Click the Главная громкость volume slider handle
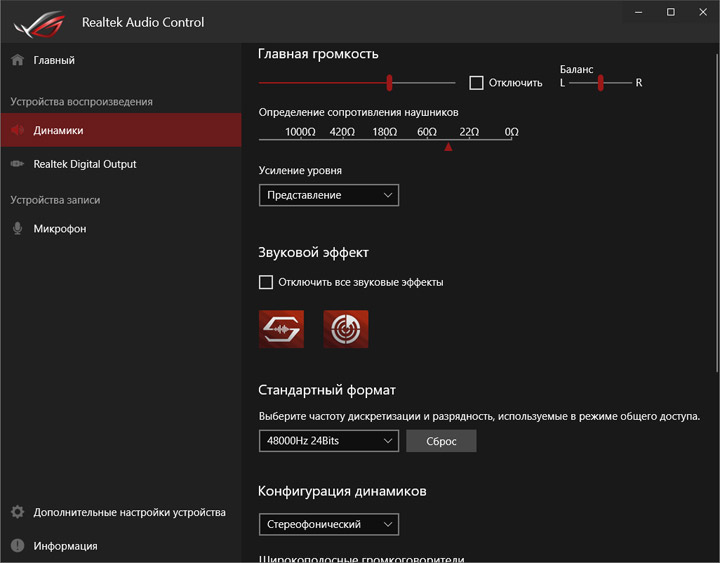 [x=389, y=83]
